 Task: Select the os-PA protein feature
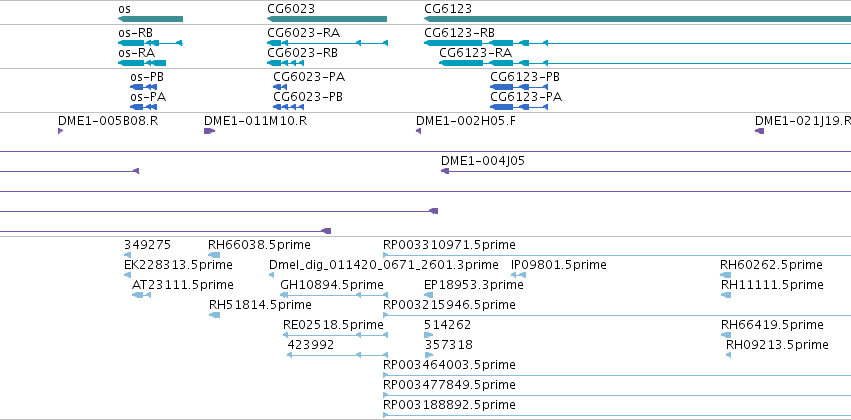143,107
